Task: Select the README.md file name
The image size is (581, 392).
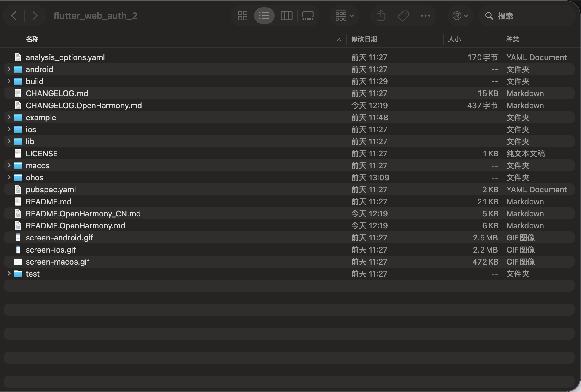Action: tap(48, 201)
